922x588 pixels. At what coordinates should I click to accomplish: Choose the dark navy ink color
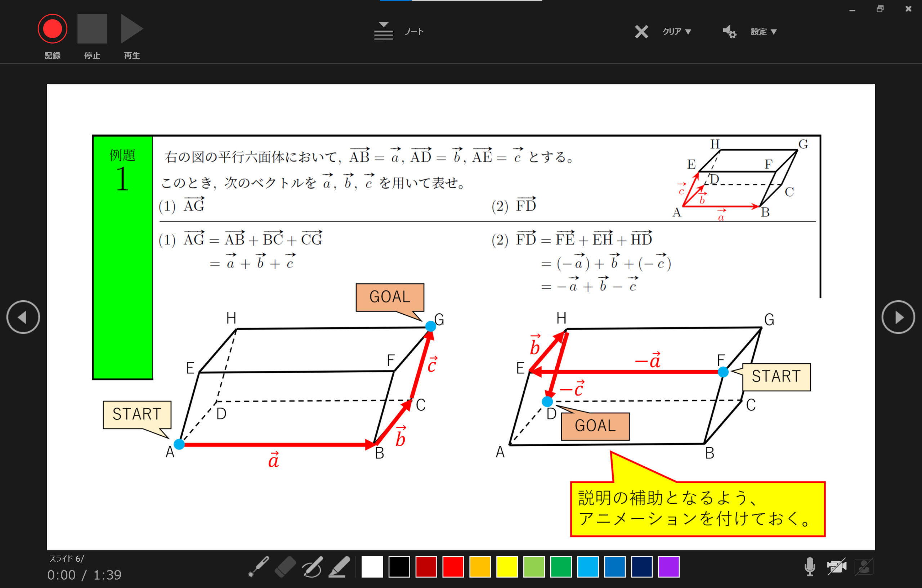(642, 566)
